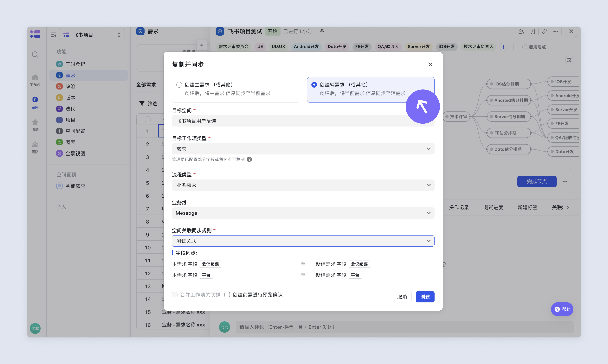Click the QA/验收人 role tag
Image resolution: width=608 pixels, height=364 pixels.
[x=388, y=47]
